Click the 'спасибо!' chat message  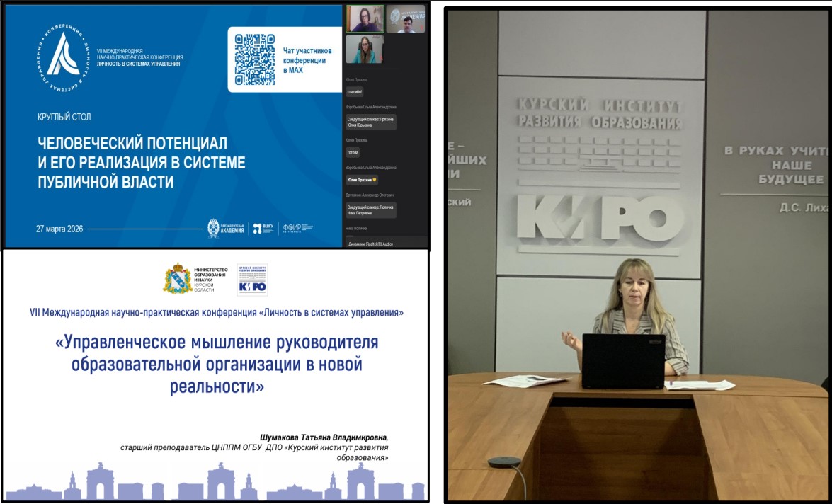click(x=355, y=91)
